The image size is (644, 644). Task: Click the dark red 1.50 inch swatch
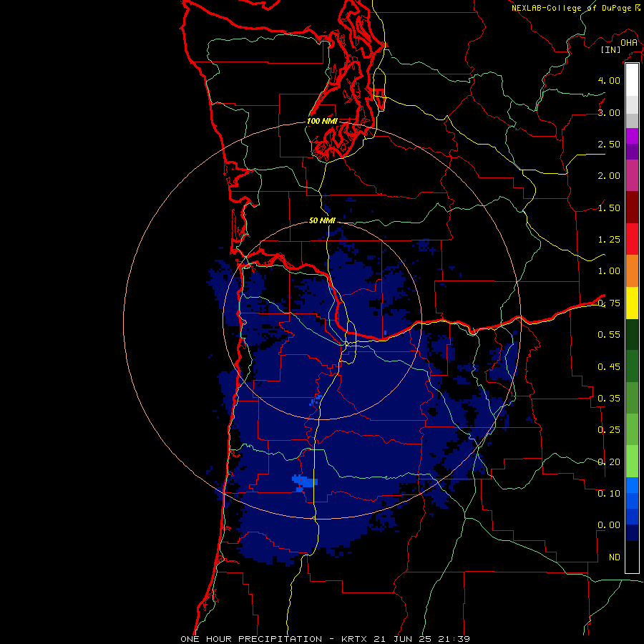pyautogui.click(x=632, y=208)
